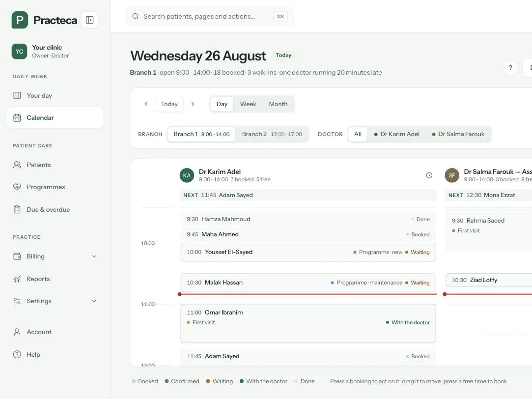This screenshot has height=399, width=532.
Task: Open the Patients page
Action: coord(55,165)
